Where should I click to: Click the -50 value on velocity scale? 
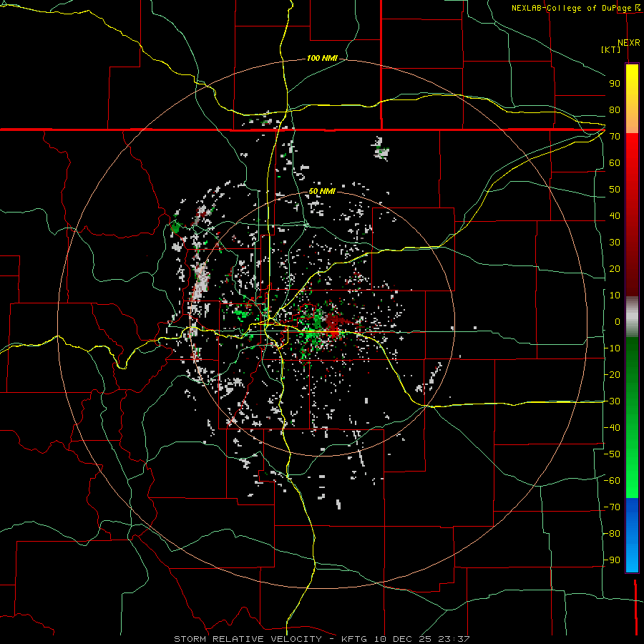612,454
